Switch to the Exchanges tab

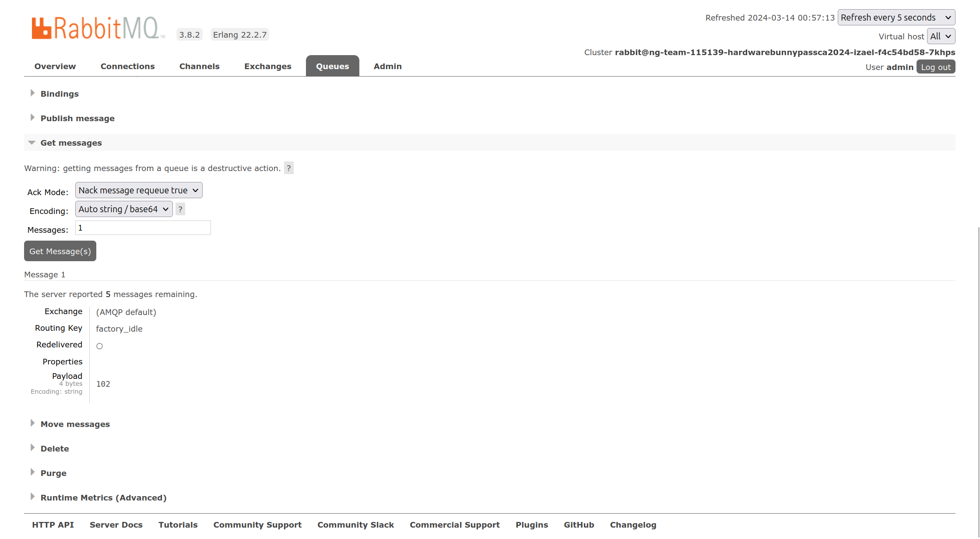coord(268,66)
